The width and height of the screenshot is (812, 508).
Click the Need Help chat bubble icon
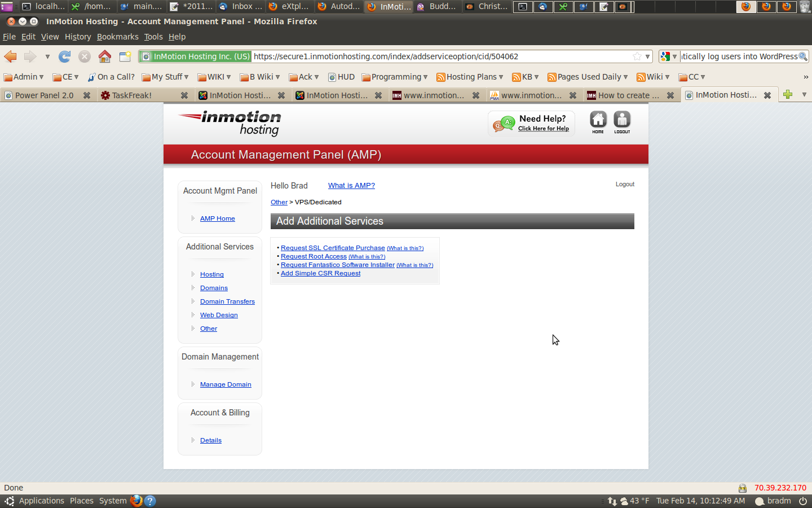504,123
